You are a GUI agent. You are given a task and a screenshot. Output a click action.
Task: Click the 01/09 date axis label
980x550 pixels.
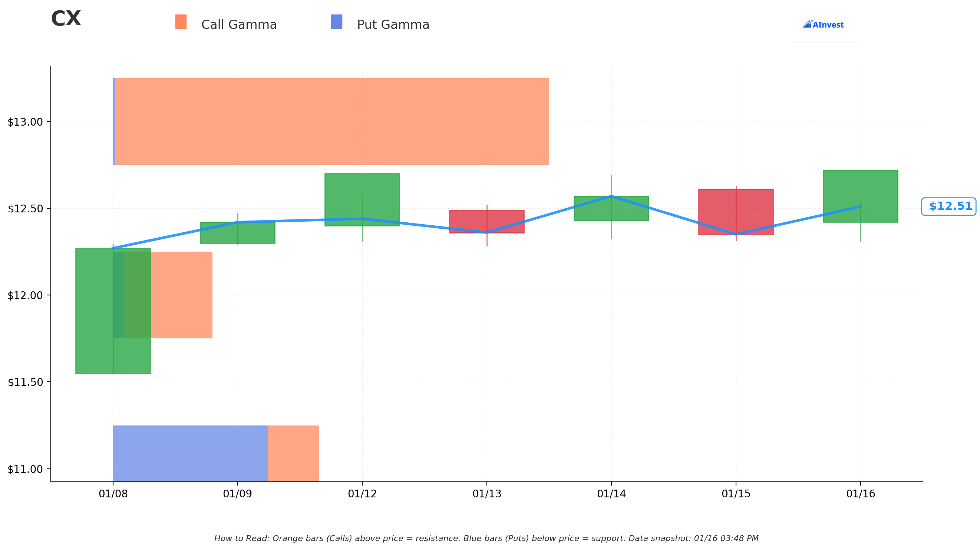coord(237,494)
